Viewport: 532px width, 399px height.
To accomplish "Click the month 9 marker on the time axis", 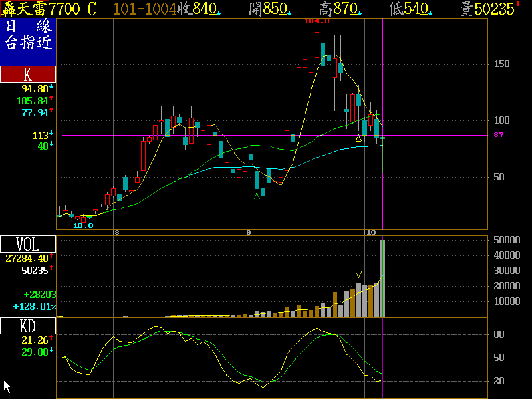I will click(249, 232).
